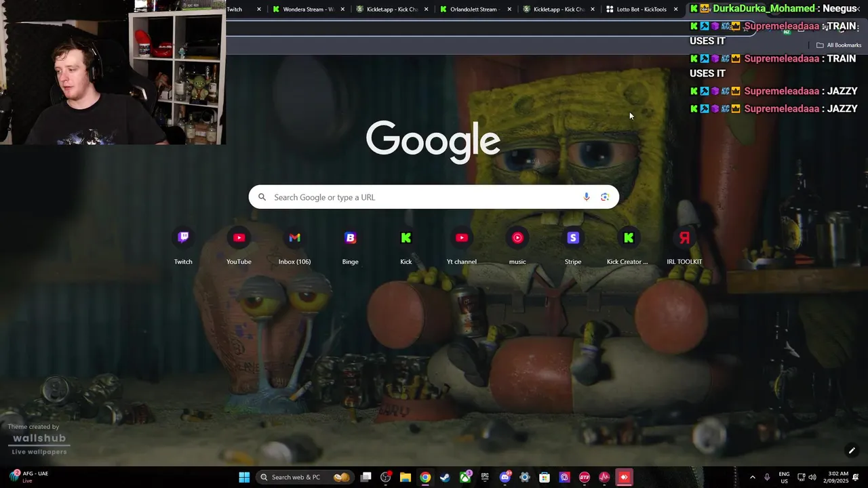The width and height of the screenshot is (868, 488).
Task: Switch to the Lotto Bot - KickTools tab
Action: pyautogui.click(x=642, y=9)
